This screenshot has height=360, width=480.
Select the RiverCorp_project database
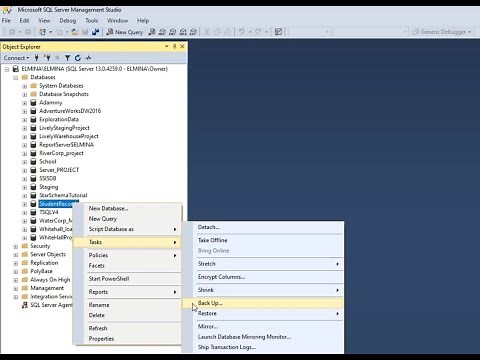pyautogui.click(x=61, y=153)
